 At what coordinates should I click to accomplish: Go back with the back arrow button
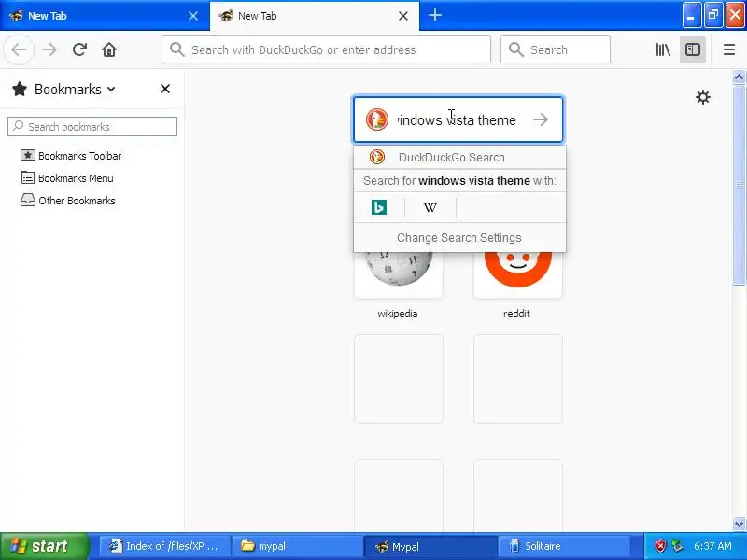19,49
